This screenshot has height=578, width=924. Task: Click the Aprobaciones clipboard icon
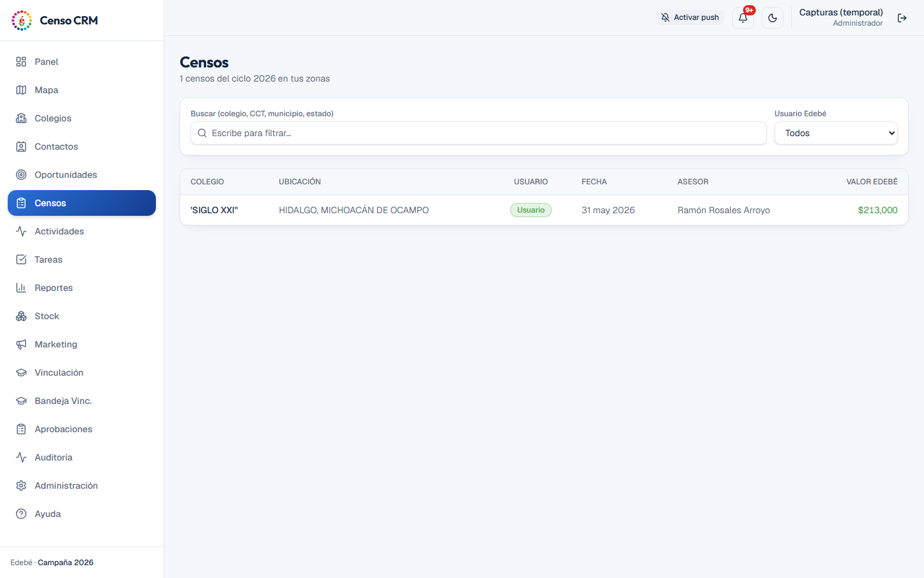[21, 429]
